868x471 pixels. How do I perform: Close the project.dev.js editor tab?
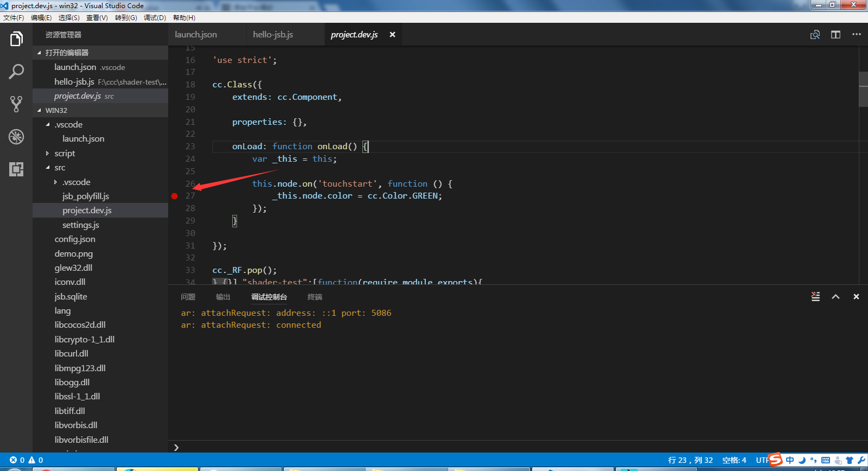coord(392,35)
